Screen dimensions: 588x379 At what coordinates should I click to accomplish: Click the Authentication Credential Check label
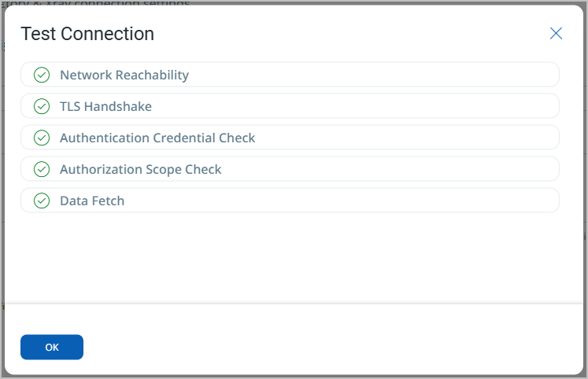(x=157, y=138)
